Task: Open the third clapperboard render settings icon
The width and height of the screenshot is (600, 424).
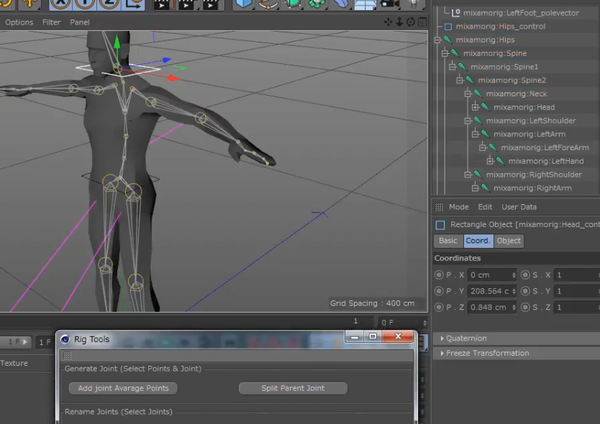Action: coord(210,4)
